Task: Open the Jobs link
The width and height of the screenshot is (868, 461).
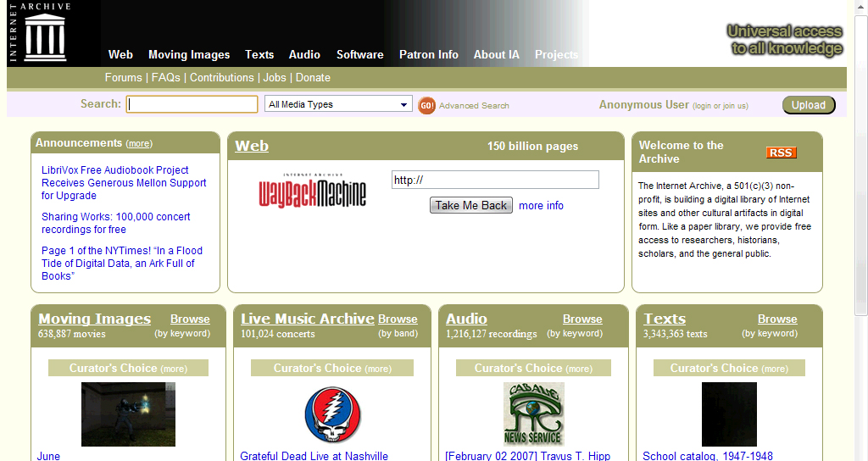Action: [275, 77]
